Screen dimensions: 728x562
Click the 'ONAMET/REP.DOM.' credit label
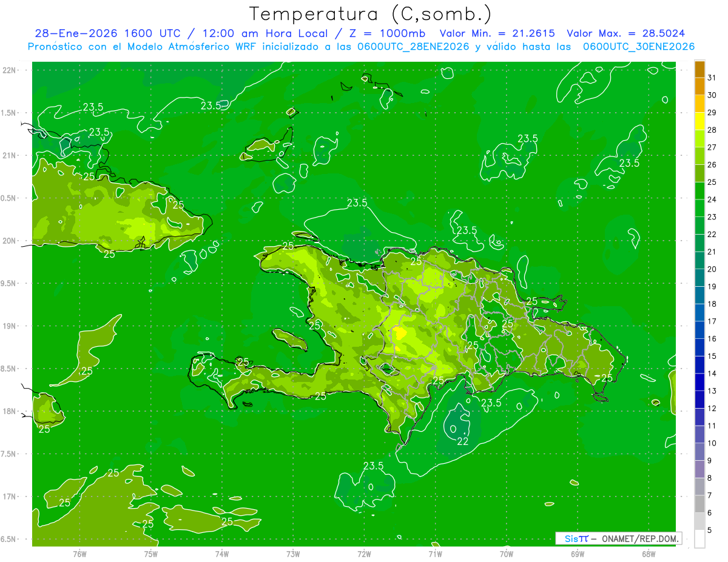coord(639,538)
